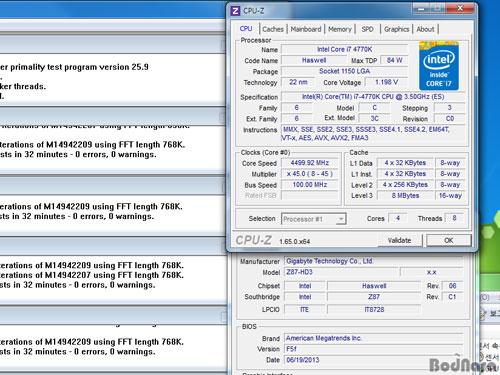
Task: Click the CPU-Z version text 1.65.0.x64
Action: [x=295, y=241]
